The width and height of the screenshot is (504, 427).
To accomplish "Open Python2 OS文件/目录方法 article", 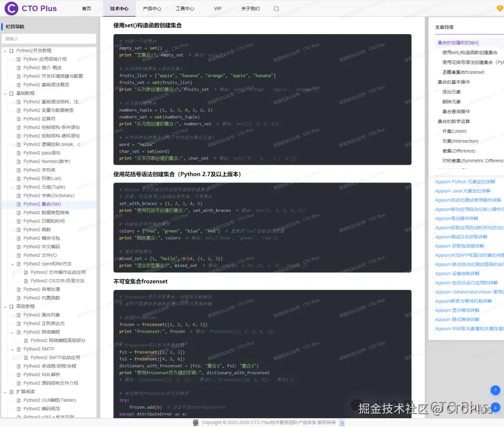I will click(x=57, y=281).
